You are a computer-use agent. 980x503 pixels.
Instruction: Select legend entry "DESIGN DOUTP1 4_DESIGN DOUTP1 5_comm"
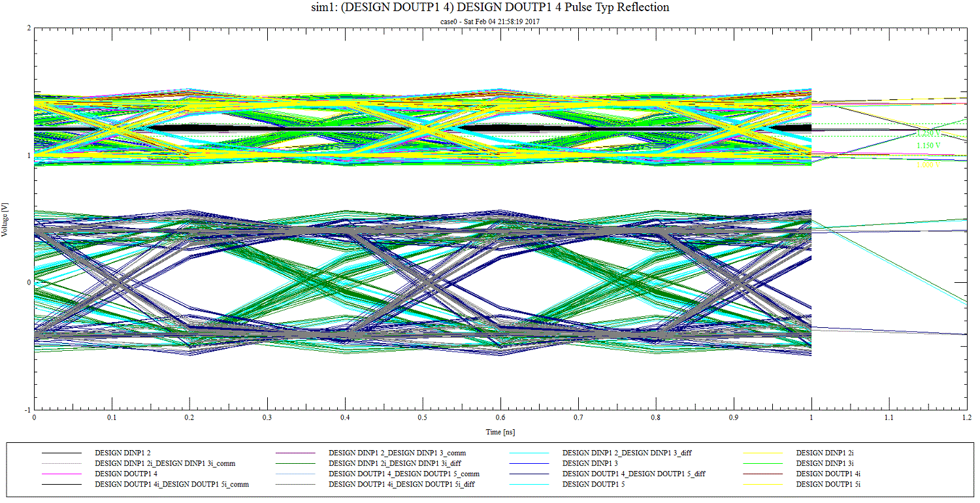point(404,474)
